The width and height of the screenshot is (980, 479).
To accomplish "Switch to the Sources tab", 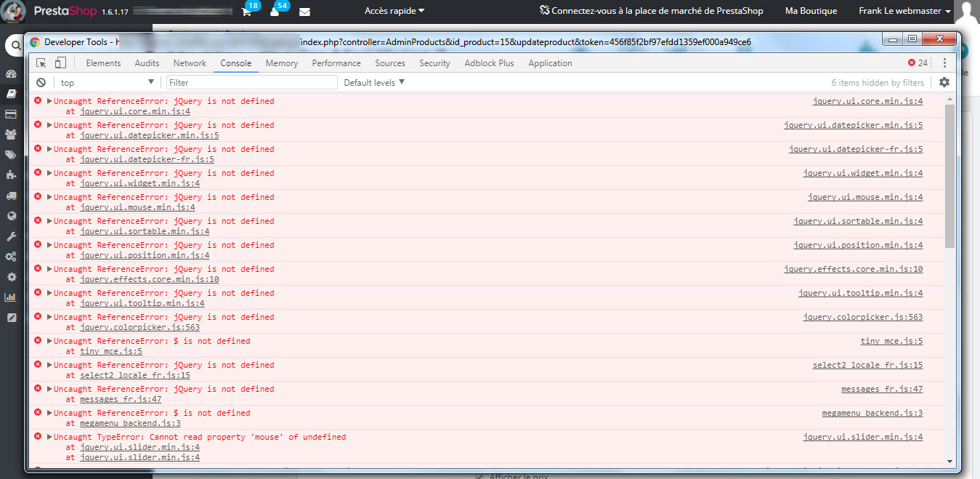I will tap(390, 63).
